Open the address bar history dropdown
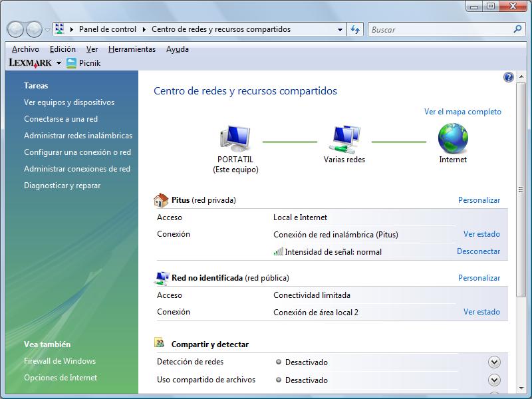This screenshot has width=532, height=399. tap(340, 30)
